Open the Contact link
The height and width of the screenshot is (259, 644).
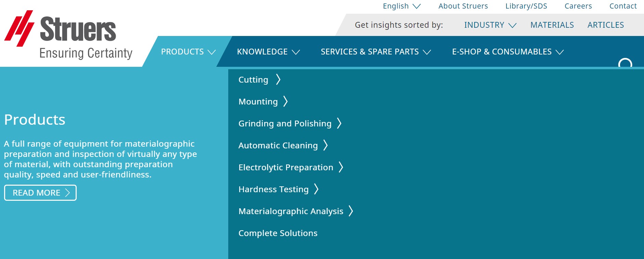click(623, 6)
